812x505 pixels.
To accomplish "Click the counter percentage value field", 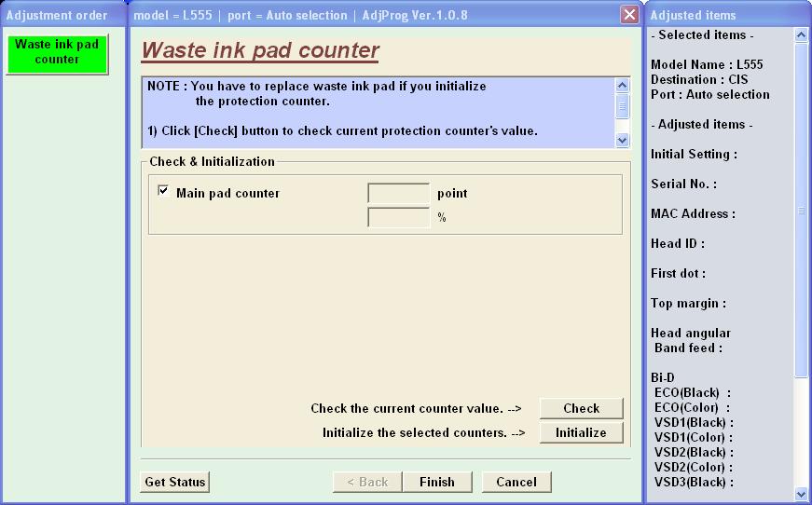I will click(398, 218).
